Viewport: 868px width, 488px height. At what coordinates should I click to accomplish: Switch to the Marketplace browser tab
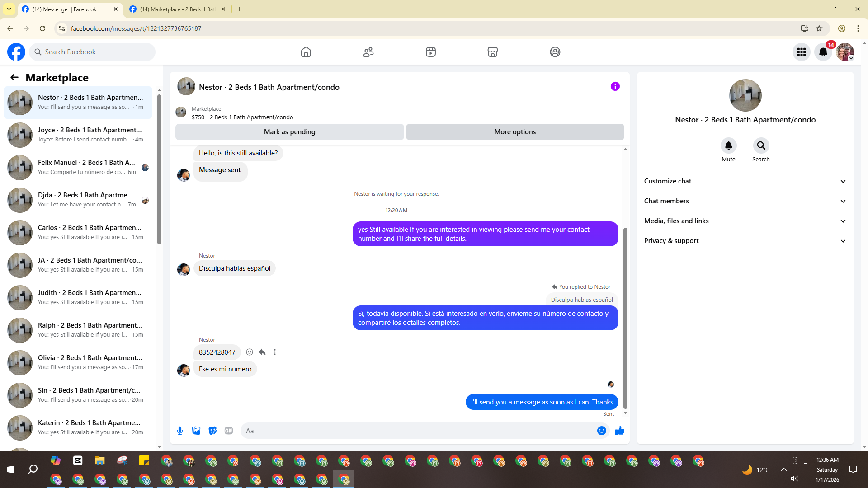[176, 9]
